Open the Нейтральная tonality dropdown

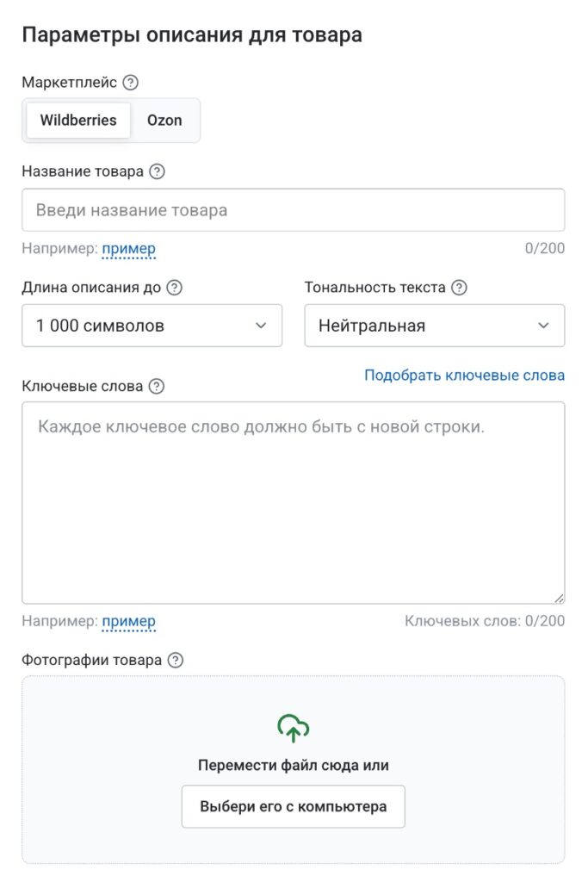coord(434,326)
